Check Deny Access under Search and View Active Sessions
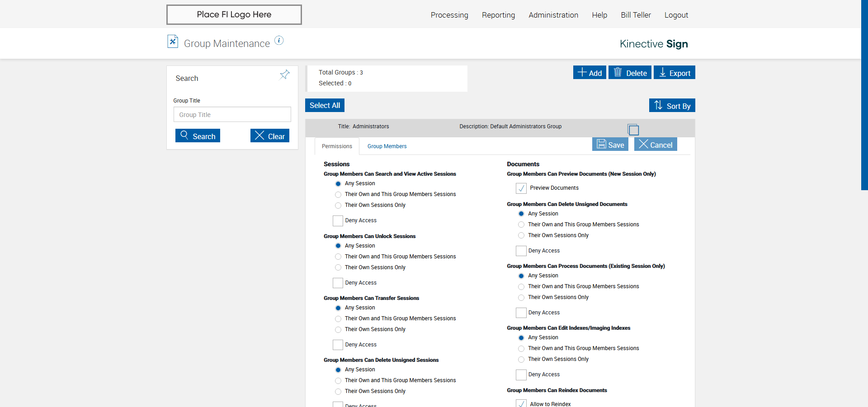Viewport: 868px width, 407px height. pyautogui.click(x=338, y=221)
